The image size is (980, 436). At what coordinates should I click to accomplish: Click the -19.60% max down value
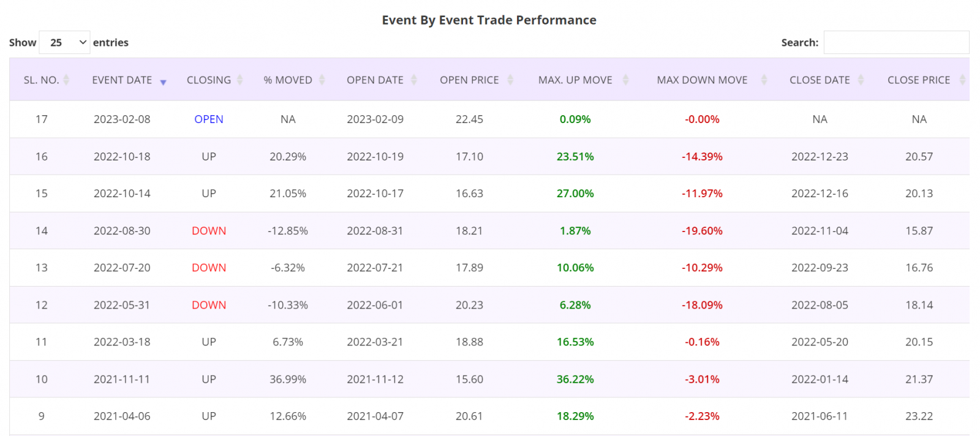pos(702,231)
